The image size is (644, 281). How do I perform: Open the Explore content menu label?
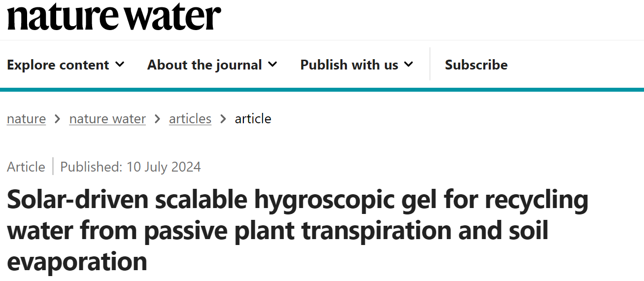click(x=58, y=65)
